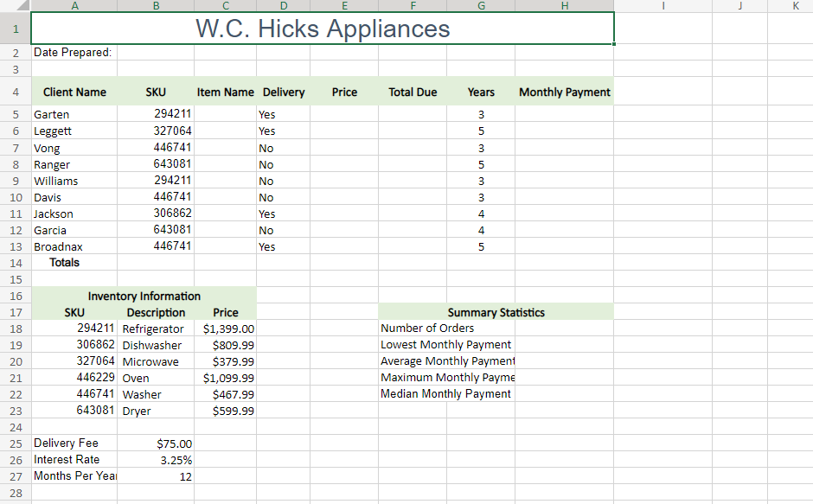Select column H header
Image resolution: width=813 pixels, height=504 pixels.
[x=564, y=6]
